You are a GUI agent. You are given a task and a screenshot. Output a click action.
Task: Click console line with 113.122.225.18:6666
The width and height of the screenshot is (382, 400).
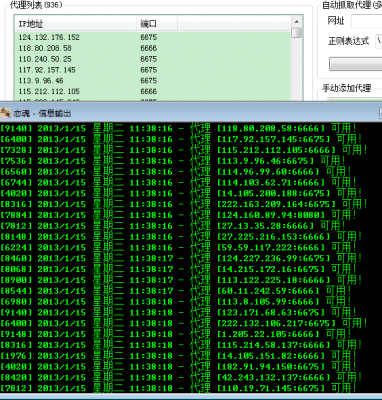pos(181,280)
